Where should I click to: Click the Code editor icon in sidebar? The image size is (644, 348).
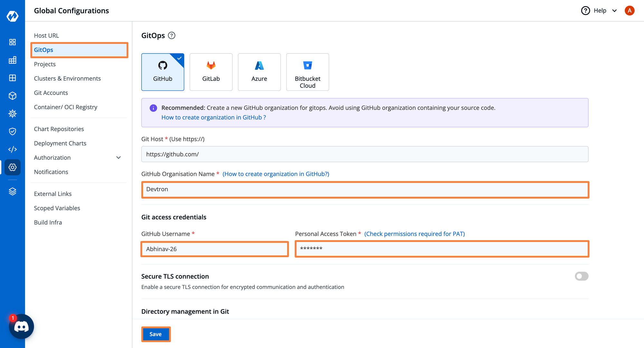tap(13, 149)
